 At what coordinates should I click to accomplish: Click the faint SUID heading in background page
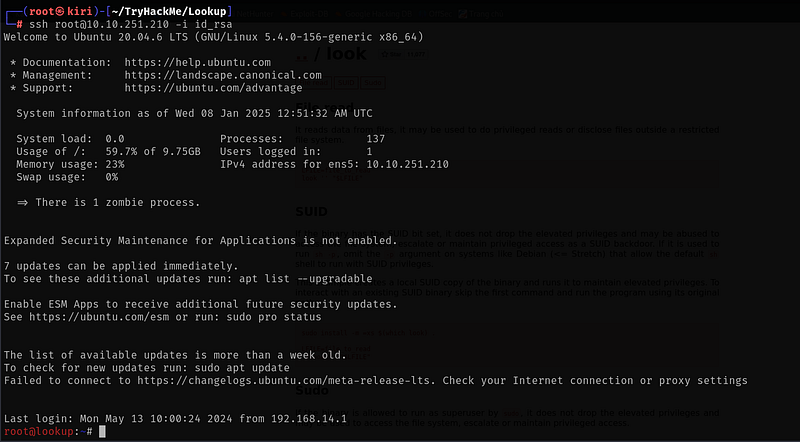tap(310, 211)
